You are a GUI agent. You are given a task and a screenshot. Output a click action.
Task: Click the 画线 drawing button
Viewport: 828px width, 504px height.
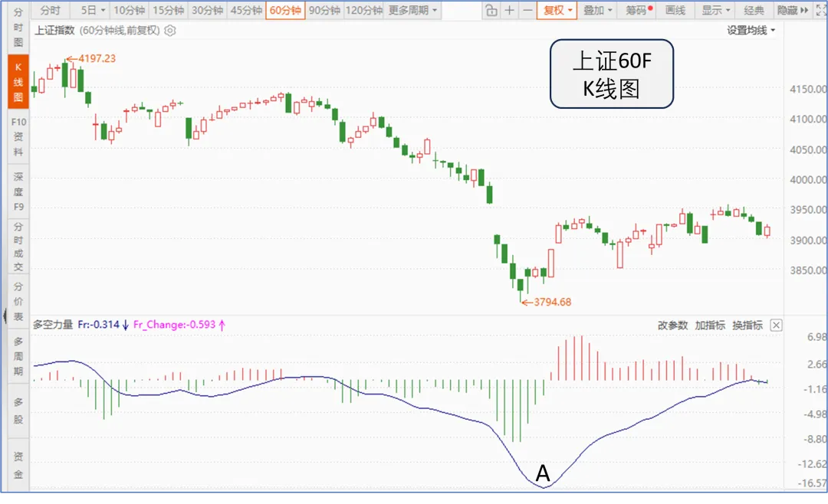pyautogui.click(x=675, y=10)
